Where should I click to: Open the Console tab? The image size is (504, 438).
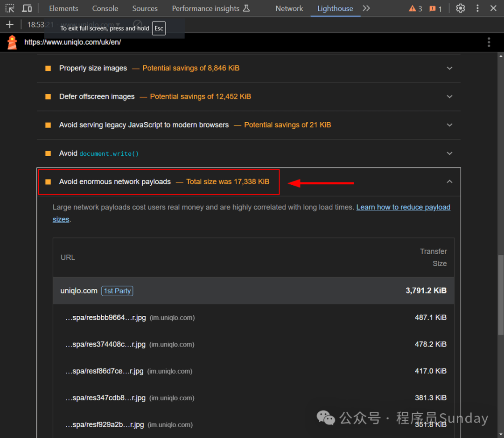[105, 8]
